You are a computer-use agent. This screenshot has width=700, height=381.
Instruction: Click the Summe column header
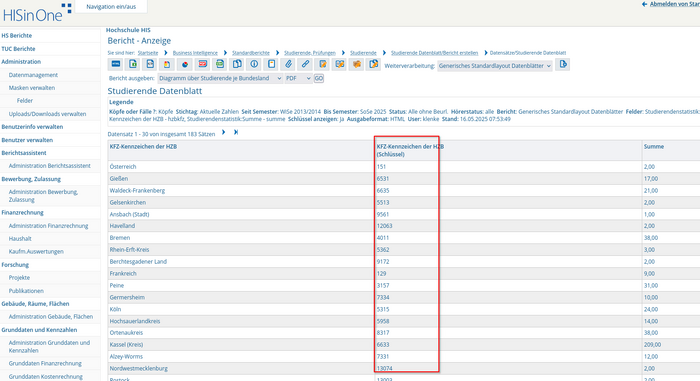(654, 147)
